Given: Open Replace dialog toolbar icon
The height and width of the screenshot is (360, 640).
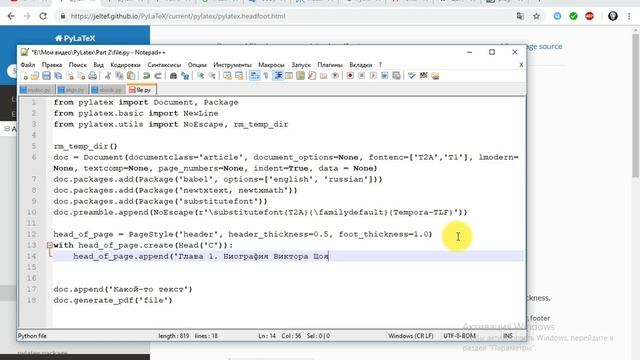Looking at the screenshot, I should (x=184, y=76).
